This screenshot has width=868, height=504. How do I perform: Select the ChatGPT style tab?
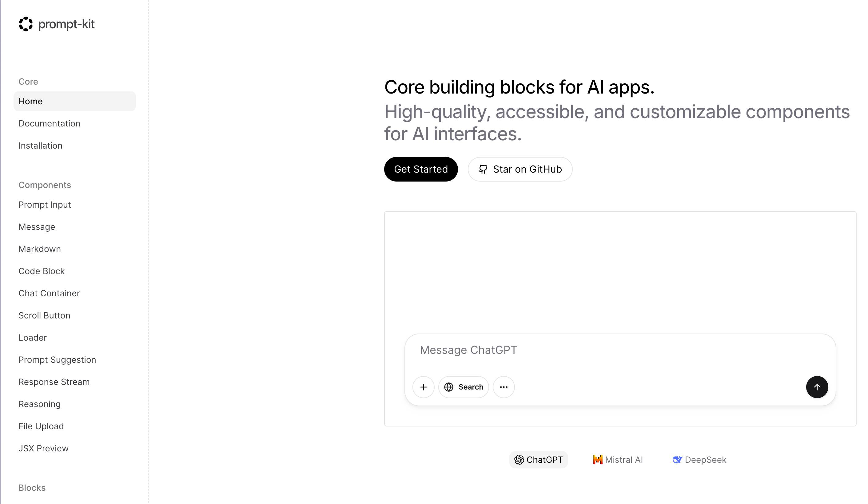538,460
